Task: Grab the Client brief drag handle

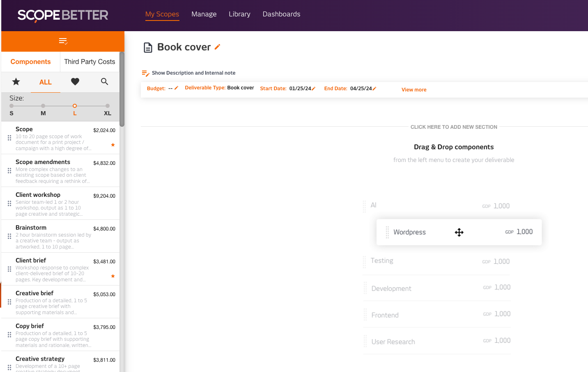Action: tap(9, 269)
